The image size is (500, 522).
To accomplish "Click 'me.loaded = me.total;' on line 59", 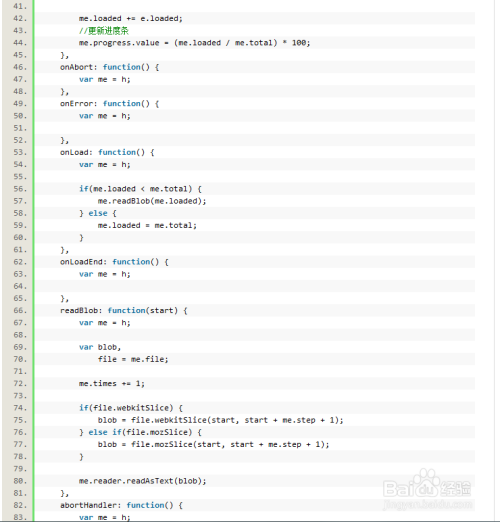I will pyautogui.click(x=147, y=225).
